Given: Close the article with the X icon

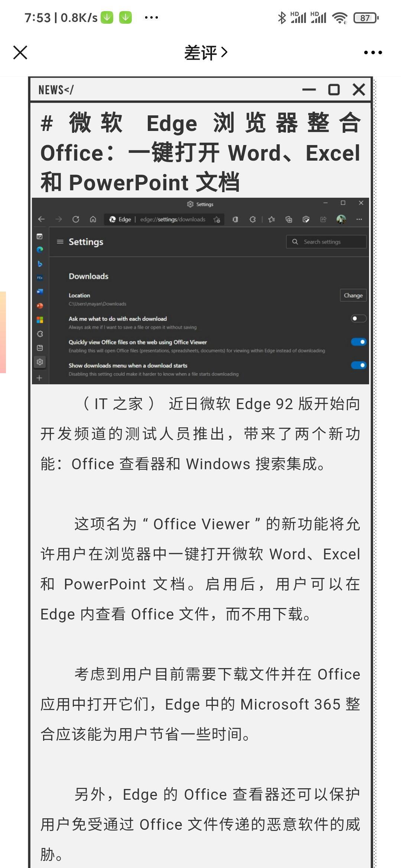Looking at the screenshot, I should (20, 52).
